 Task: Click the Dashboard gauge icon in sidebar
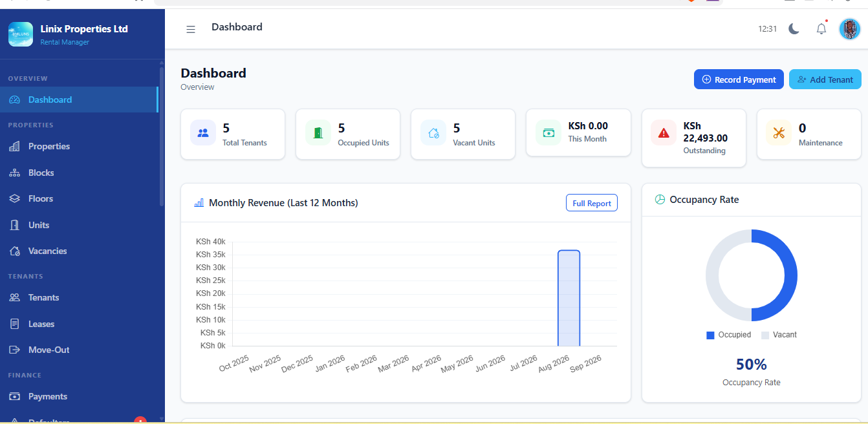(14, 100)
